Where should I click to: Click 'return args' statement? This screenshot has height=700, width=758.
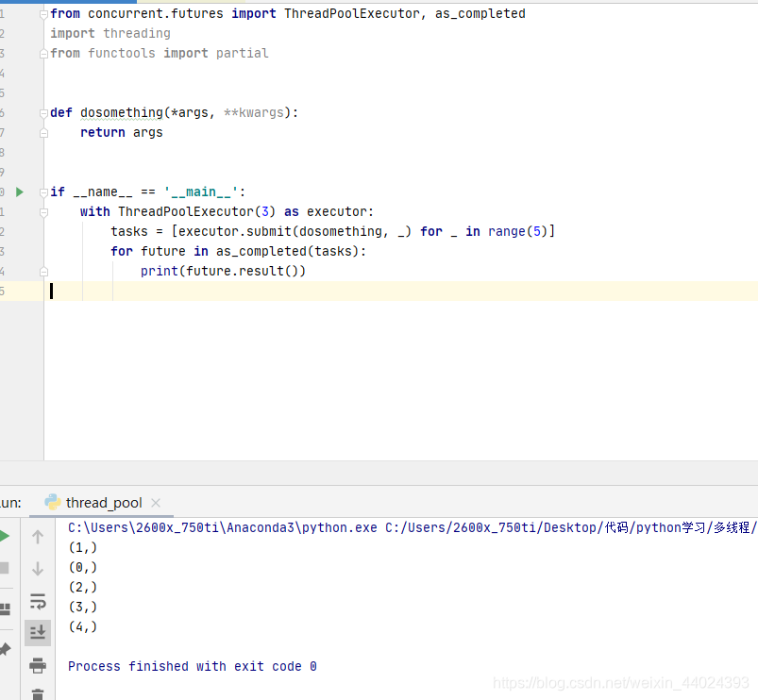click(x=122, y=132)
